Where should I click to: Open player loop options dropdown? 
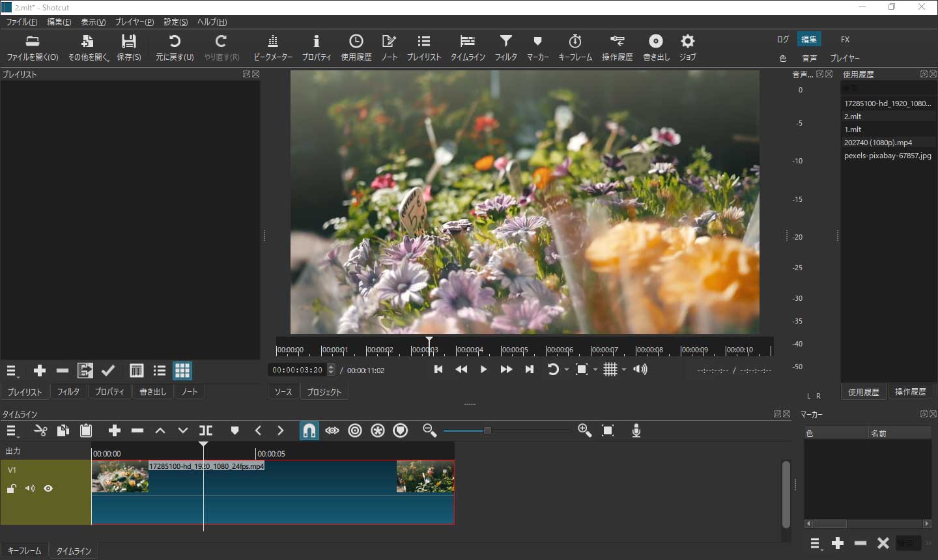567,369
